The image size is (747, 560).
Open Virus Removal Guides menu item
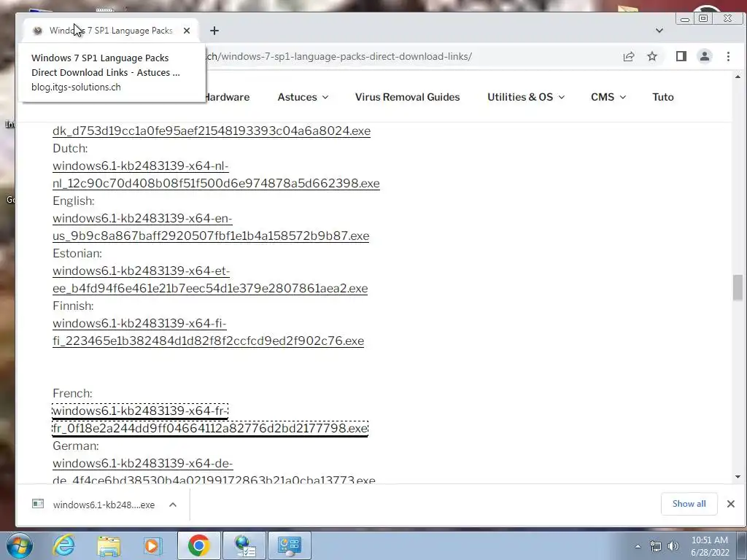[x=407, y=97]
